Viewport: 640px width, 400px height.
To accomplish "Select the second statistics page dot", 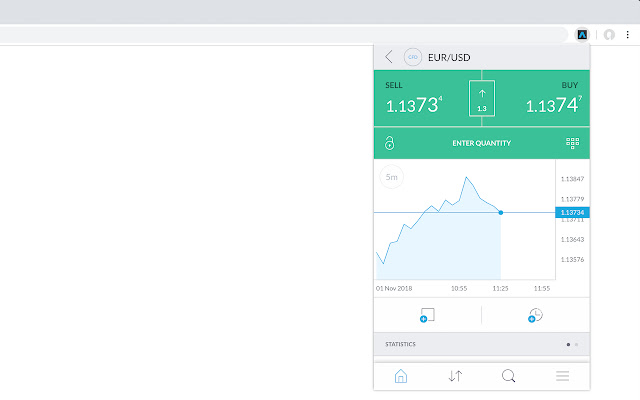I will coord(576,344).
